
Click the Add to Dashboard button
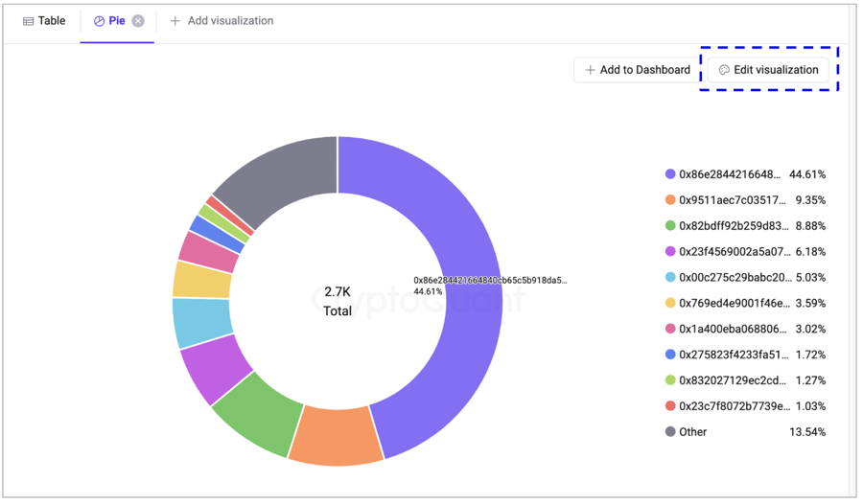coord(637,70)
